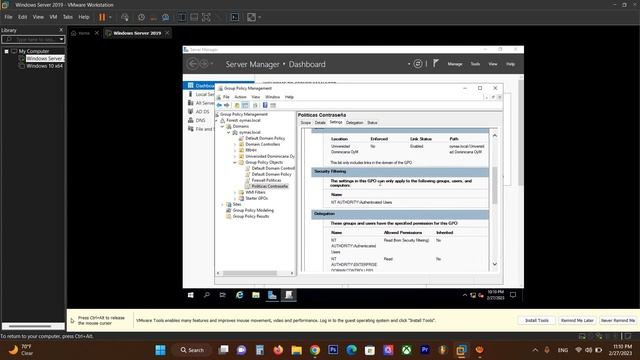Select Default Domain Policy under Group Policy Objects

click(x=271, y=174)
